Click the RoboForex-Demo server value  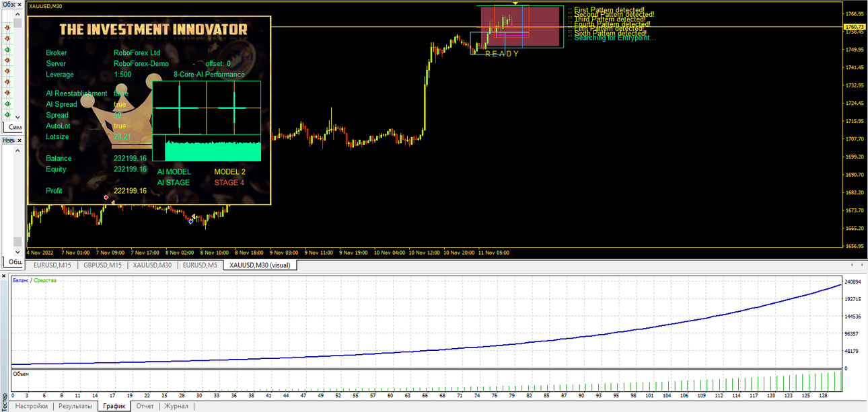(x=141, y=63)
